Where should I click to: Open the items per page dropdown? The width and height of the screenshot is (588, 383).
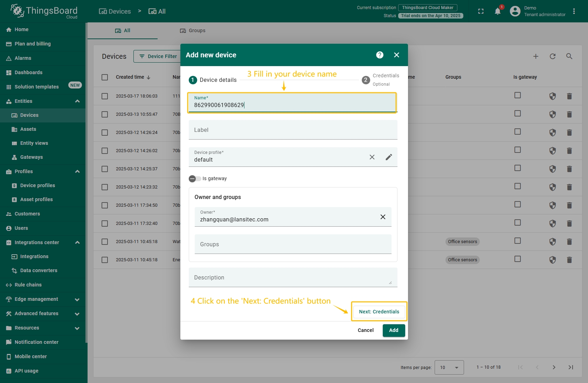[449, 367]
